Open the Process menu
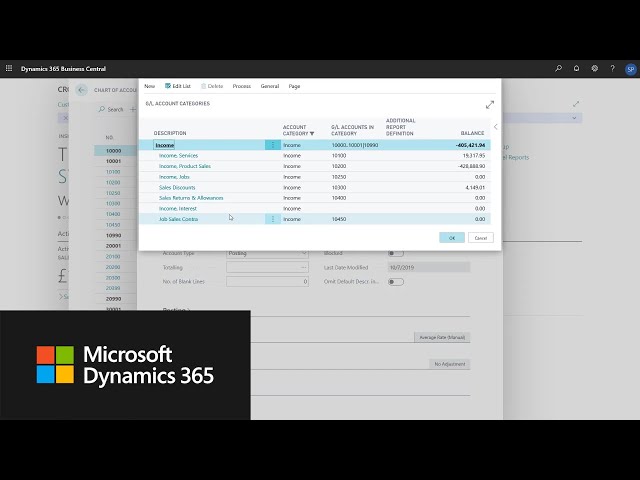640x480 pixels. coord(242,86)
